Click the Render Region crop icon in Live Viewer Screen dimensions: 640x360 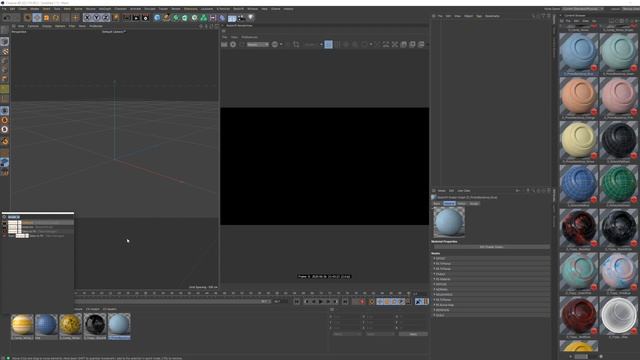point(296,44)
